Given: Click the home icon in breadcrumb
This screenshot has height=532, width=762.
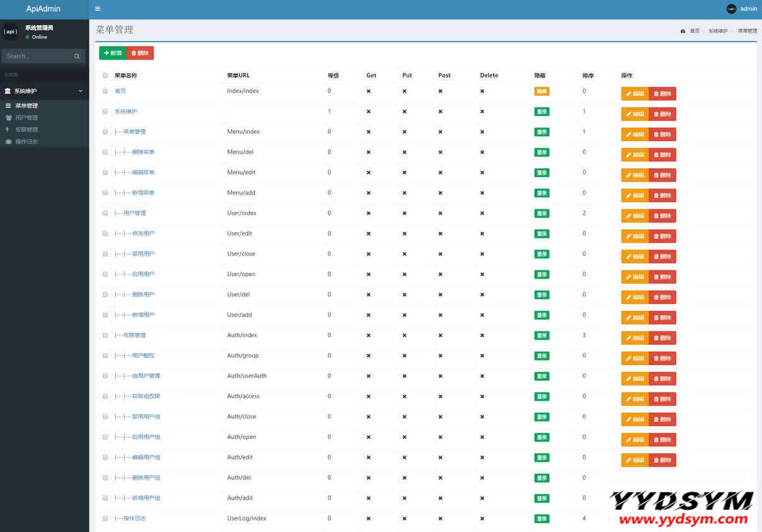Looking at the screenshot, I should click(683, 31).
